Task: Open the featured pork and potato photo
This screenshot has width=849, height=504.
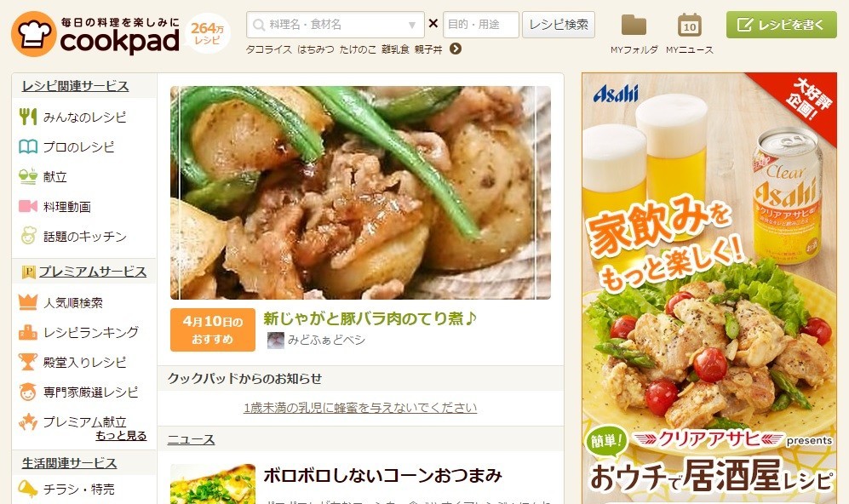Action: [360, 192]
